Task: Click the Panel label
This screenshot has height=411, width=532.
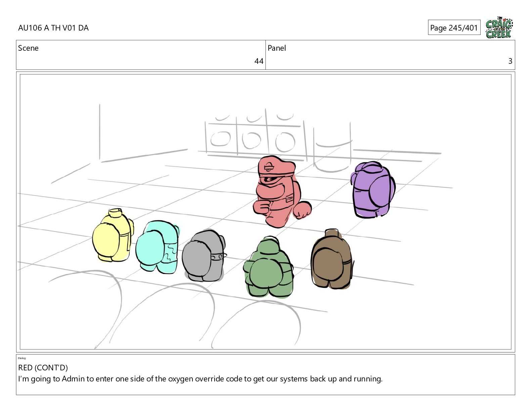Action: (277, 48)
